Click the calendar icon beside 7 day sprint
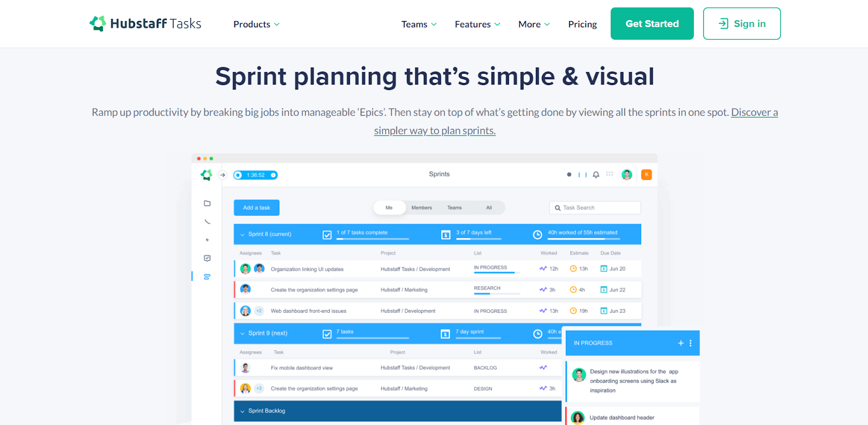This screenshot has width=868, height=425. (x=445, y=334)
